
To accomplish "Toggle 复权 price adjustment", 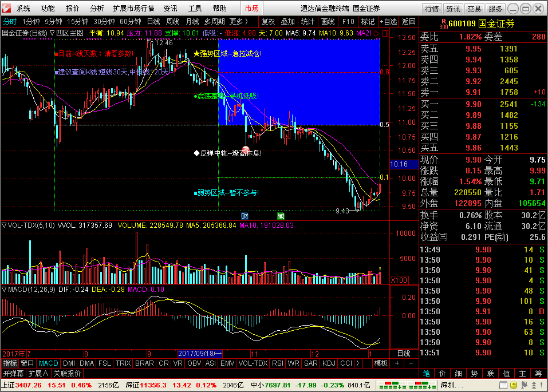I will coord(268,21).
